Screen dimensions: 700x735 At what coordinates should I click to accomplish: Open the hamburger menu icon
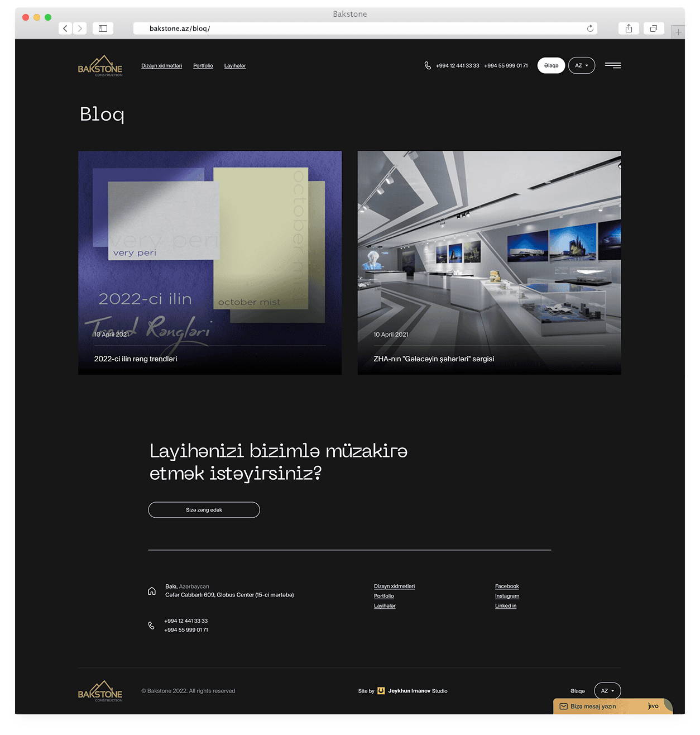(x=613, y=65)
